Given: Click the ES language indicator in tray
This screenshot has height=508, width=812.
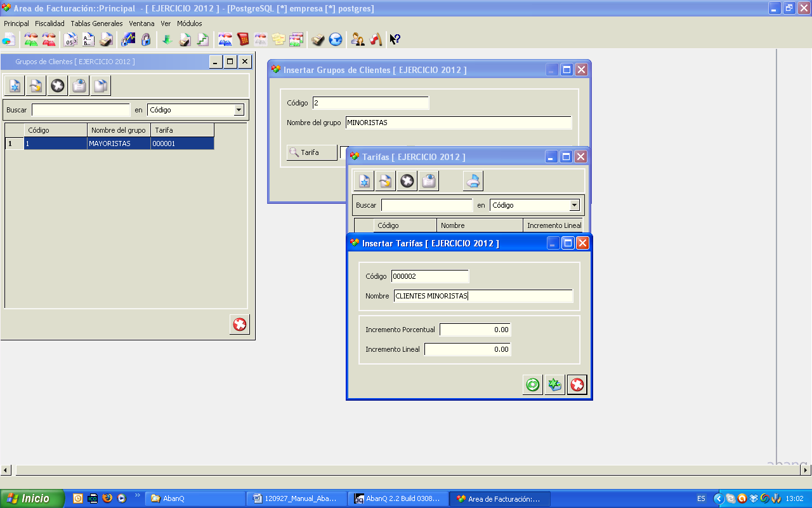Looking at the screenshot, I should pos(701,498).
